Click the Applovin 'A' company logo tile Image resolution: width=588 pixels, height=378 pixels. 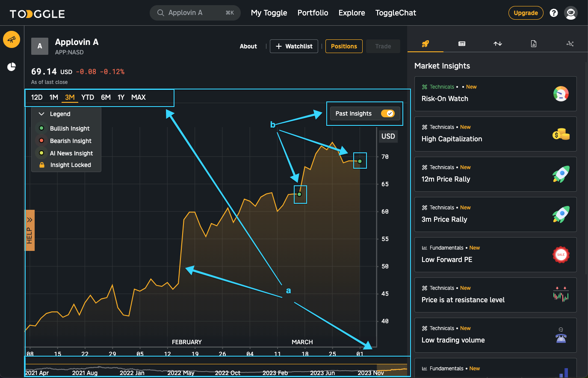pyautogui.click(x=40, y=46)
